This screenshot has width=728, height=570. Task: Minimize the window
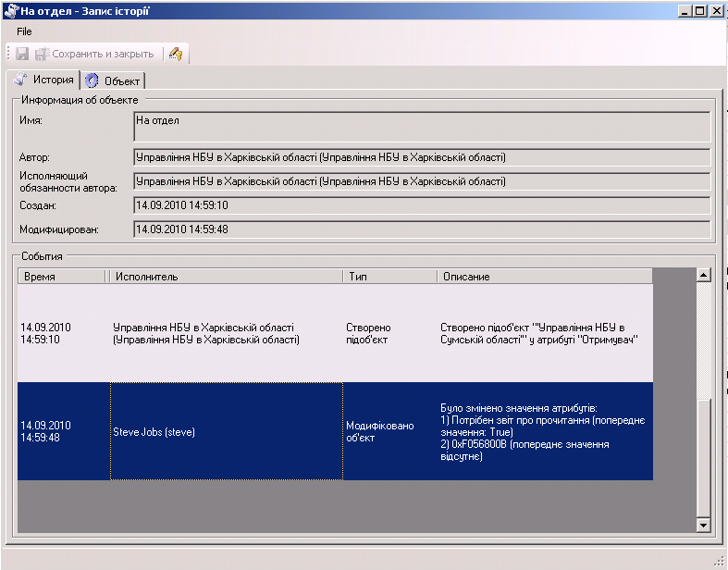click(685, 11)
